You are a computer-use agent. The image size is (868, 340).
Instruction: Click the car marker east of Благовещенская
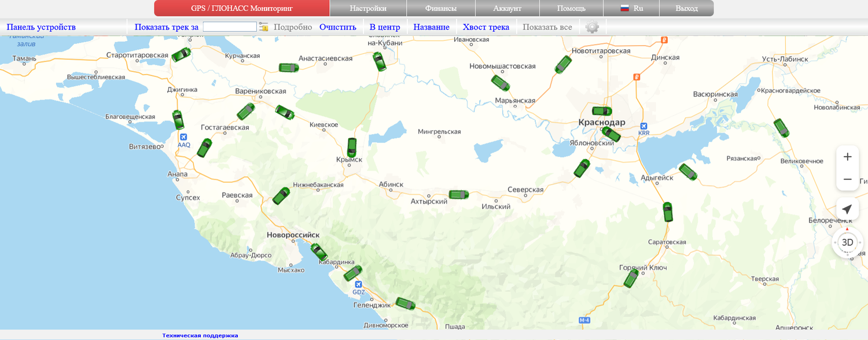click(178, 120)
